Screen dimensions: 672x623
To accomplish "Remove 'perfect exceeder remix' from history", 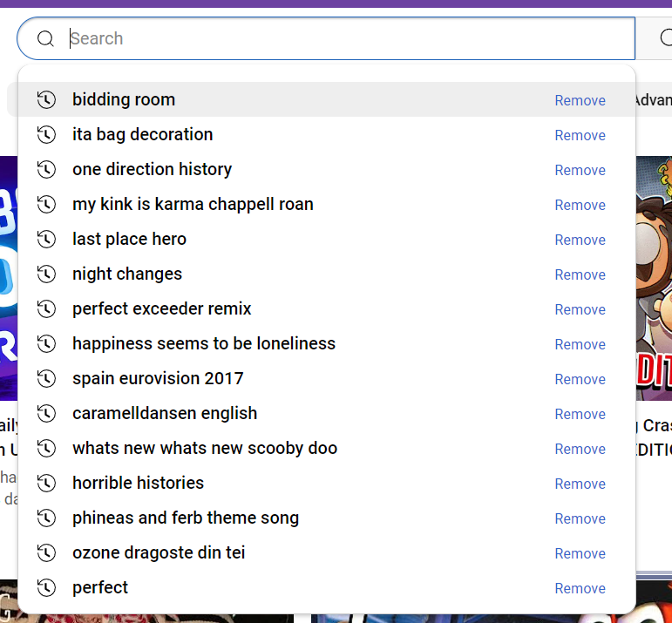I will point(580,309).
